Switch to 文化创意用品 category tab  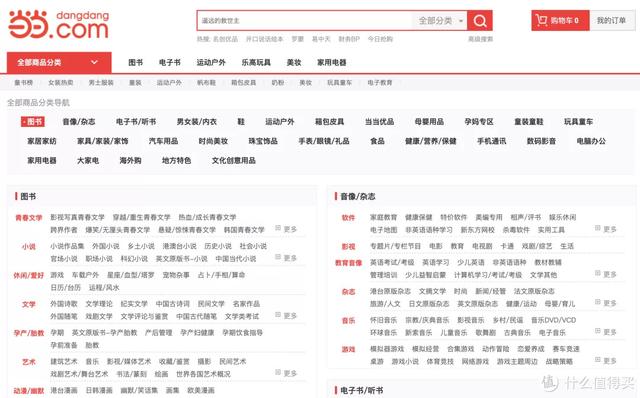coord(233,161)
